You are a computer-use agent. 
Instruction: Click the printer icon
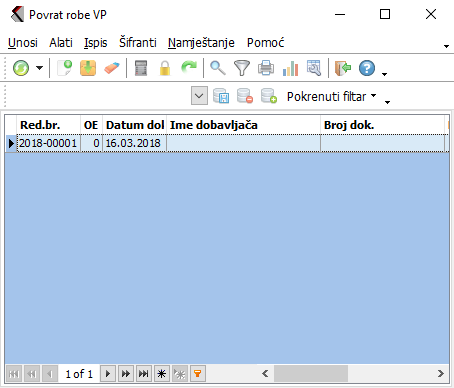[x=266, y=68]
